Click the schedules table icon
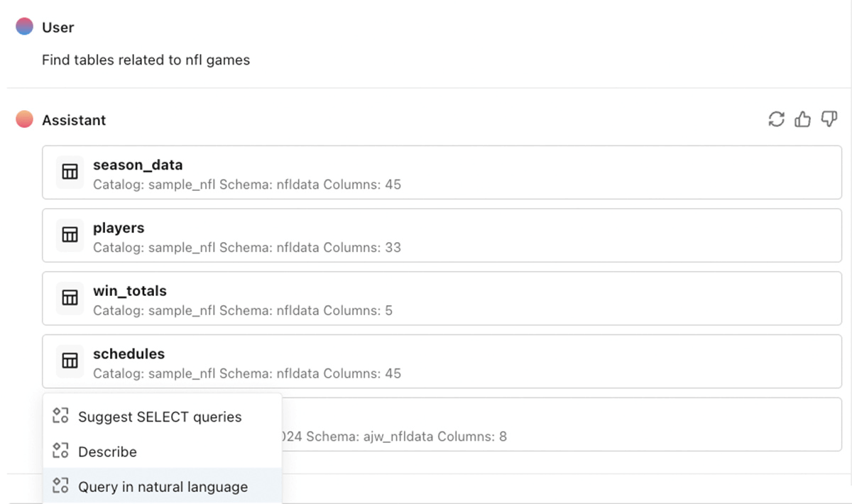 click(x=70, y=361)
